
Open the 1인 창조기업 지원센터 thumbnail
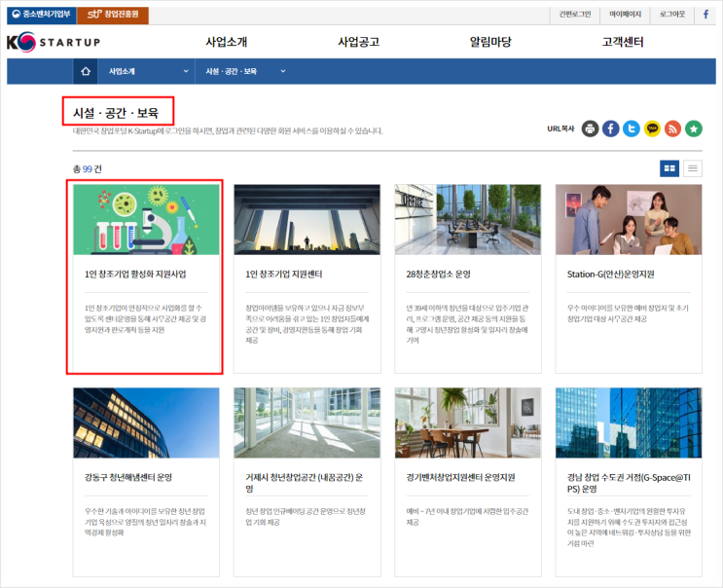307,219
